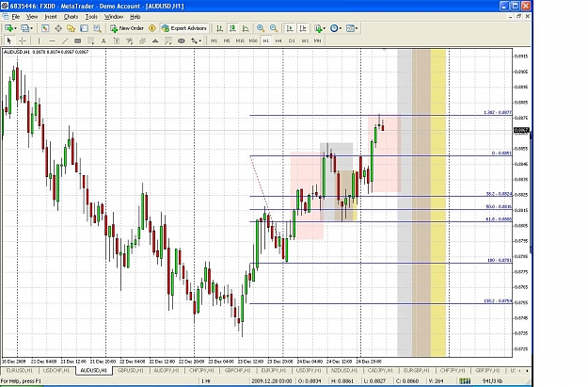Image resolution: width=588 pixels, height=387 pixels.
Task: Select the trendline tool
Action: 65,40
